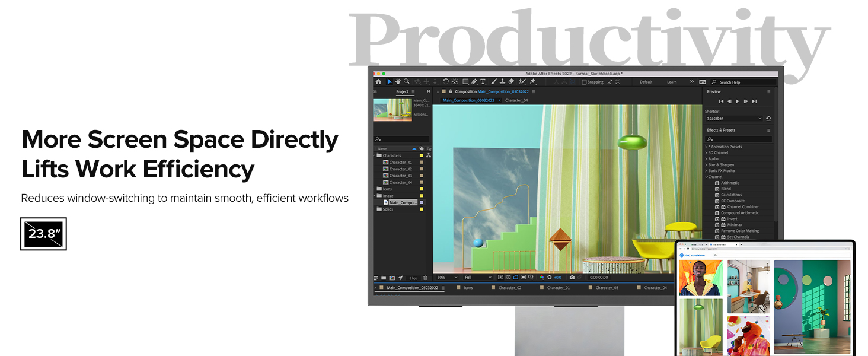Select the Type tool
Screen dimensions: 868x356
tap(483, 82)
